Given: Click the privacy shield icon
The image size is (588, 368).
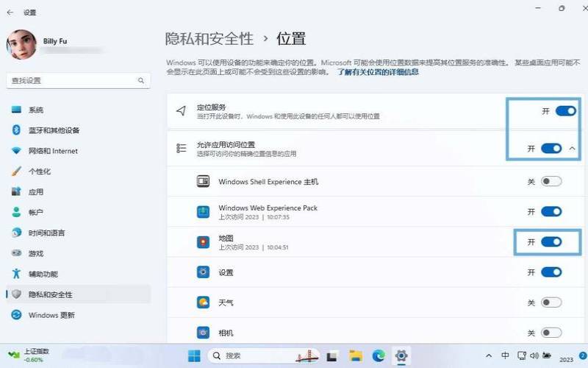Looking at the screenshot, I should (x=16, y=294).
